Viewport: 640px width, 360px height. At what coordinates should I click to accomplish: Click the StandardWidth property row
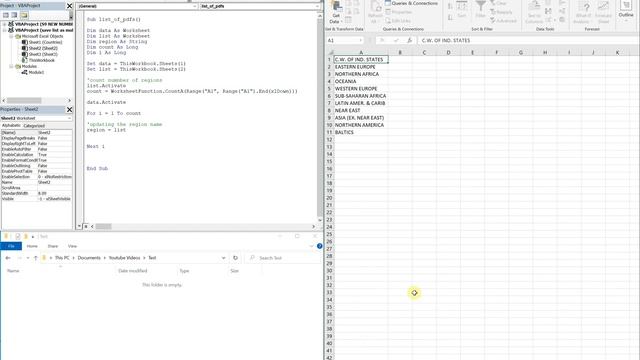[x=37, y=193]
